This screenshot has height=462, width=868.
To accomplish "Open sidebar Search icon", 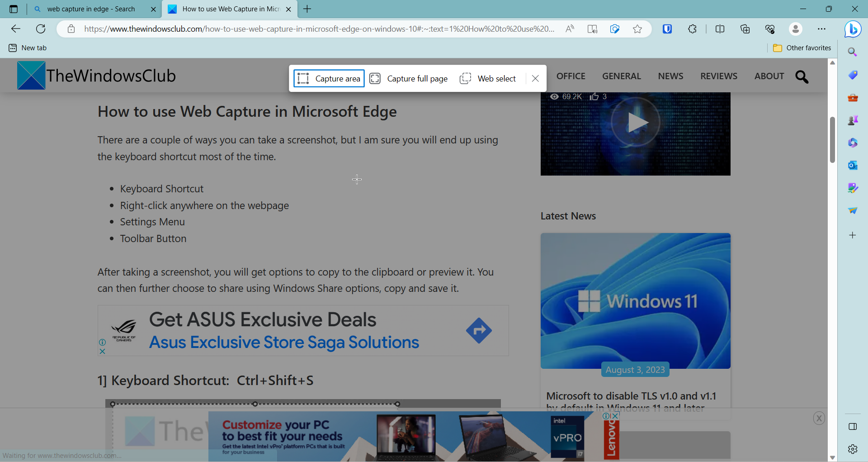I will pyautogui.click(x=853, y=52).
